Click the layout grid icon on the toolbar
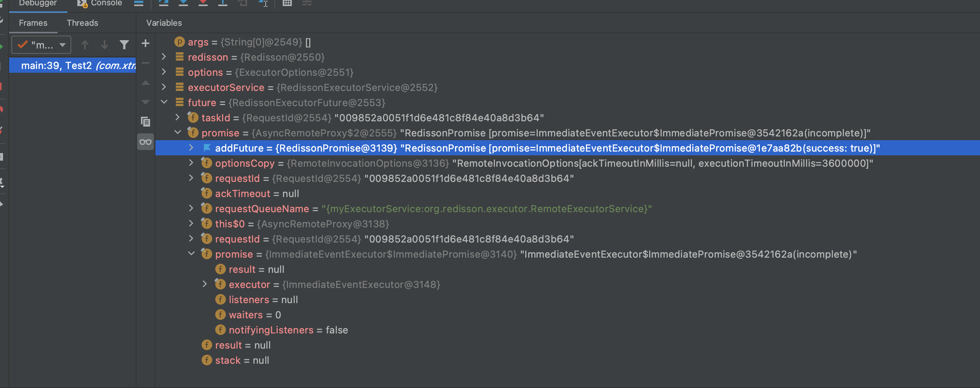Screen dimensions: 980x388 (x=288, y=3)
